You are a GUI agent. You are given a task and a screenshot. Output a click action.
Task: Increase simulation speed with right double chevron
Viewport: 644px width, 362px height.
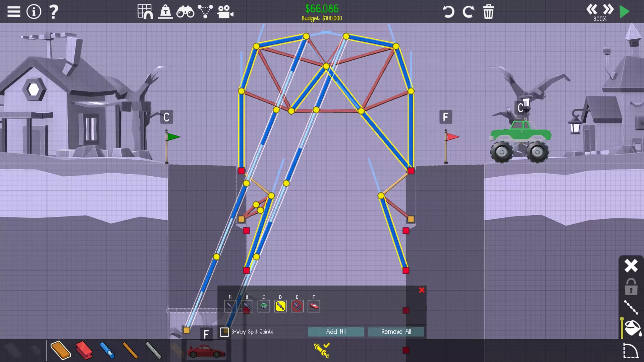[608, 9]
